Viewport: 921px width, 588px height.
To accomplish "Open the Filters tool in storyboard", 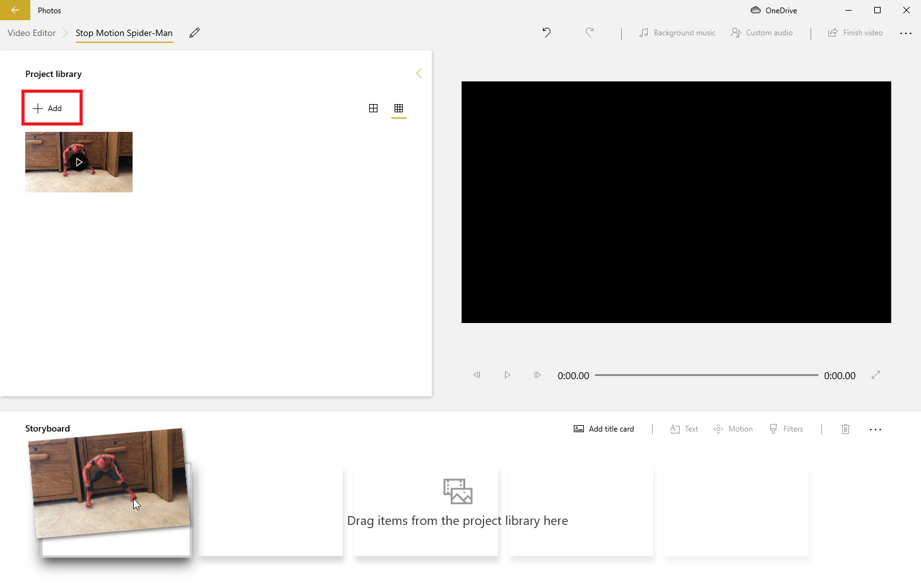I will (786, 429).
